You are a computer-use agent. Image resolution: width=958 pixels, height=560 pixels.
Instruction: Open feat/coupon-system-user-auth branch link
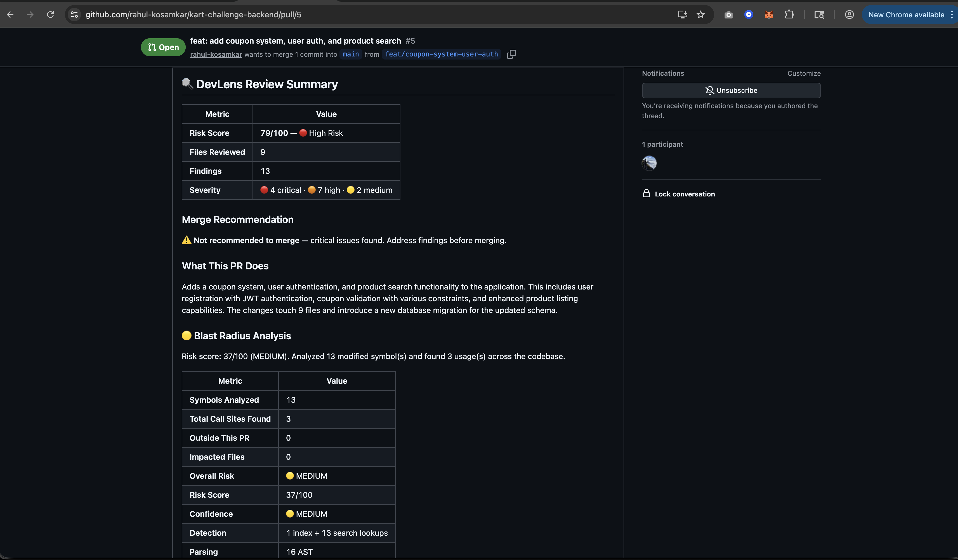[x=441, y=54]
